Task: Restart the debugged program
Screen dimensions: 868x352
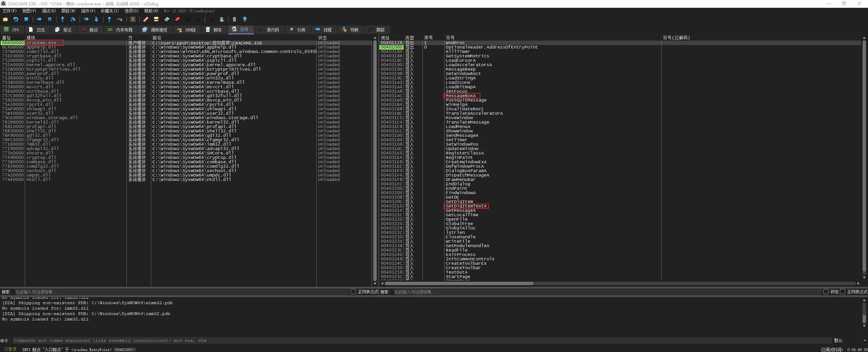Action: (x=16, y=19)
